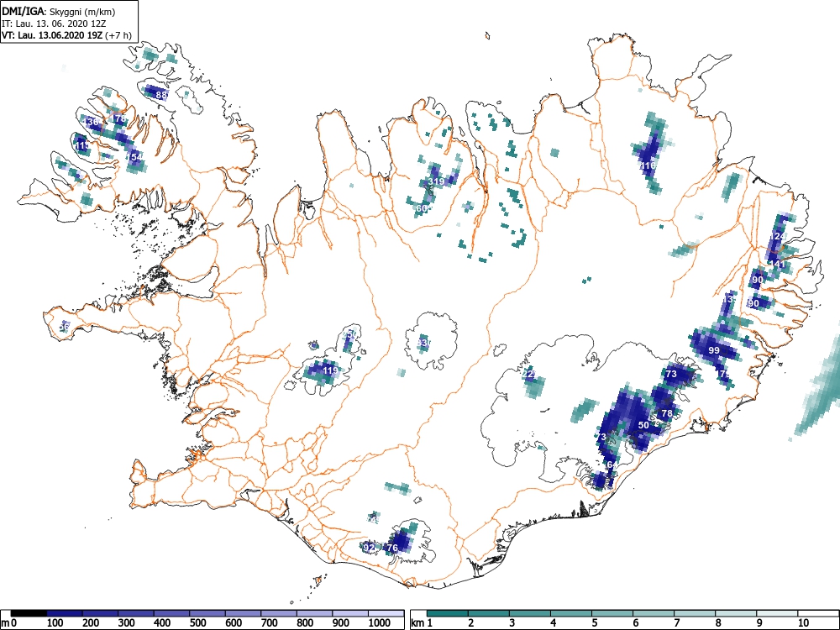Viewport: 840px width, 630px height.
Task: Click the 'm 0' label at the legend start
Action: pyautogui.click(x=10, y=623)
